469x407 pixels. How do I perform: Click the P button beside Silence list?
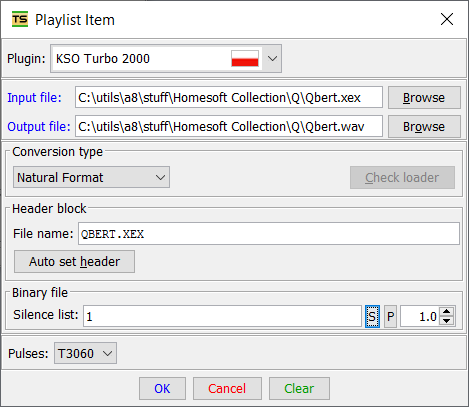[391, 316]
